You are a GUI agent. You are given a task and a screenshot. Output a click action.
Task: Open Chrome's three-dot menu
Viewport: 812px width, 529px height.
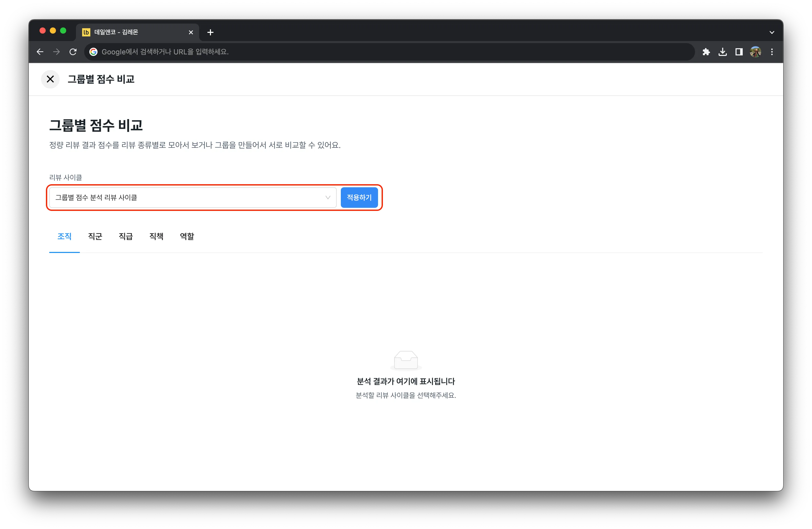(x=772, y=52)
